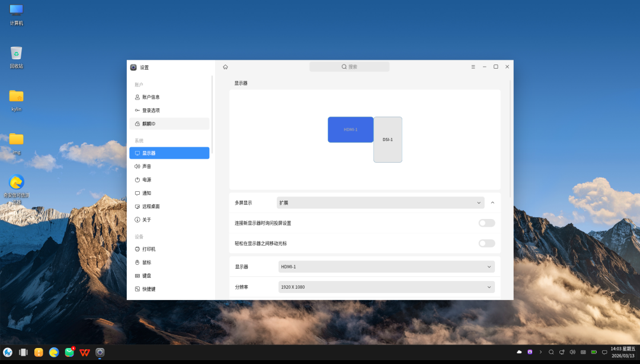Click the settings app icon in title bar
This screenshot has height=364, width=640.
tap(133, 67)
